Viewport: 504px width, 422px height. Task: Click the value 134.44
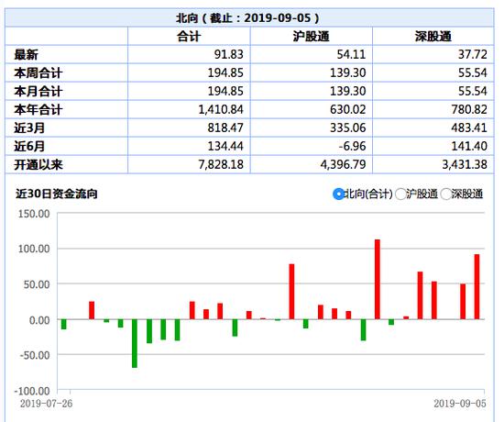point(225,146)
